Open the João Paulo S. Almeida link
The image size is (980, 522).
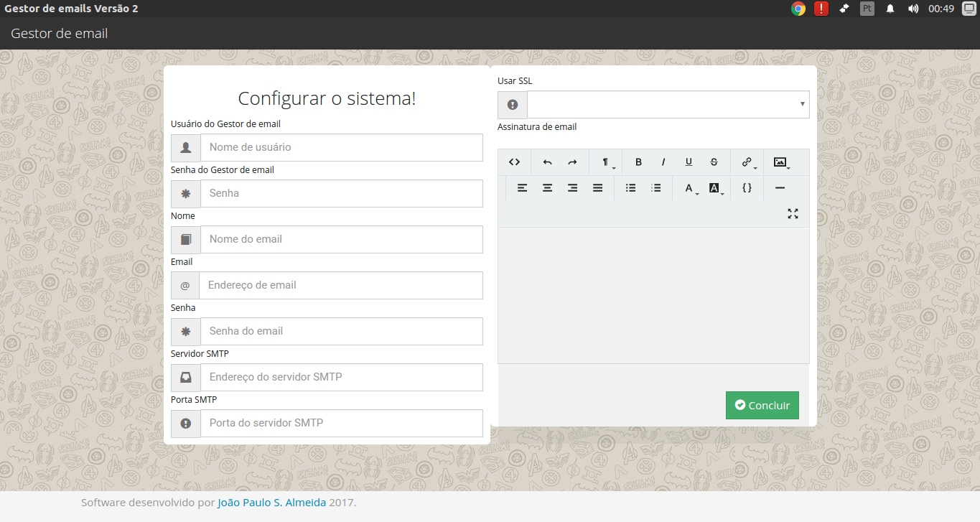click(x=271, y=503)
